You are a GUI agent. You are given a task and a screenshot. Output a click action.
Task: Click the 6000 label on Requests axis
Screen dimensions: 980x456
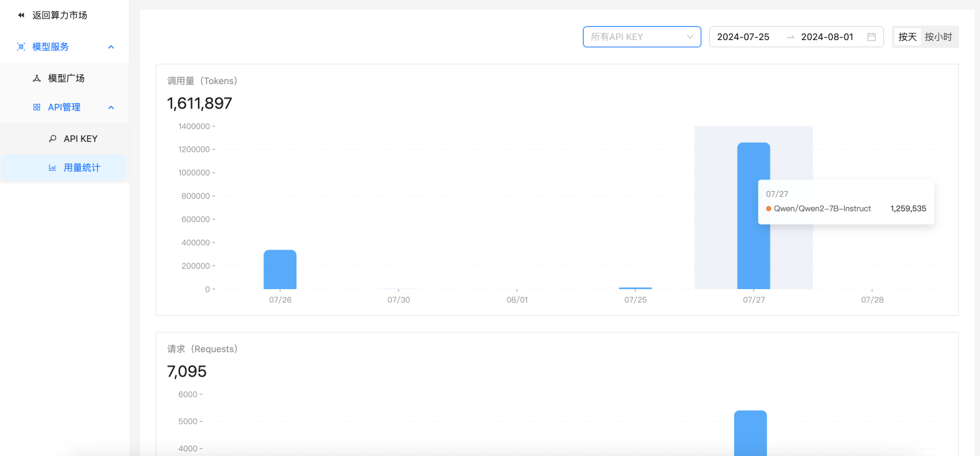tap(187, 394)
